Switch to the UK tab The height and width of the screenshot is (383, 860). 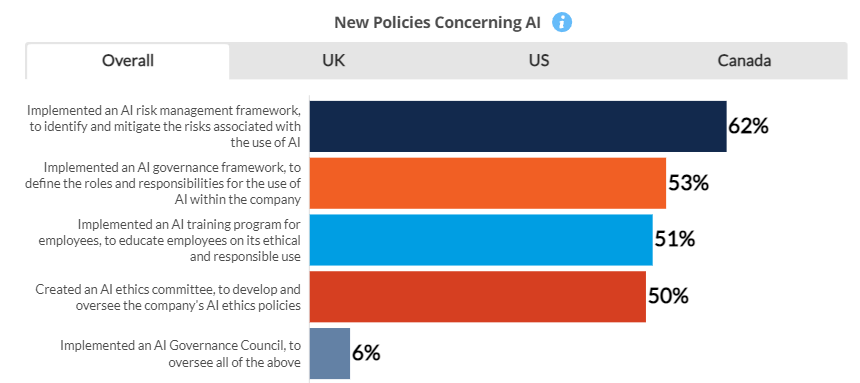[333, 60]
